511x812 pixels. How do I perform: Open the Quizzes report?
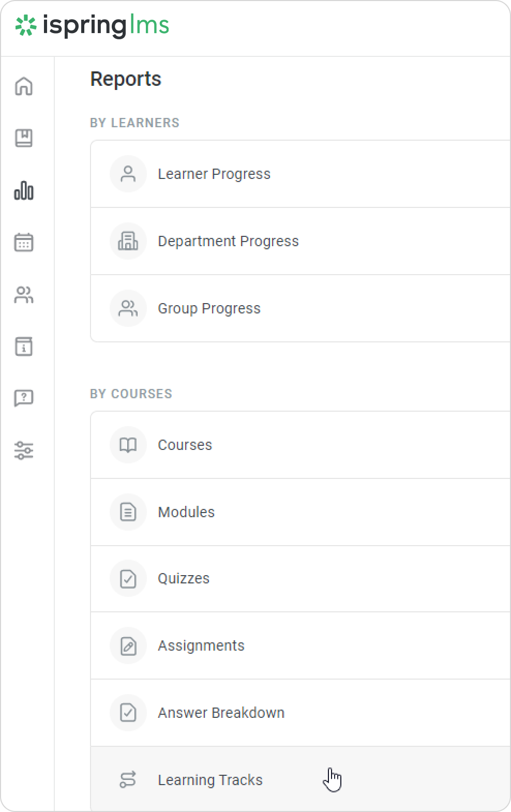click(x=184, y=579)
